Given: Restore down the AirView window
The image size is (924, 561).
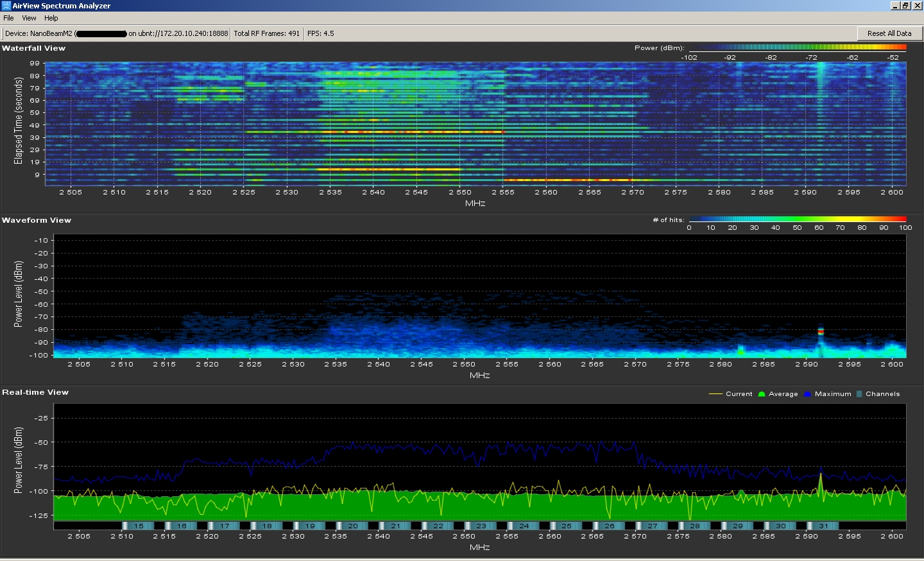Looking at the screenshot, I should 905,6.
